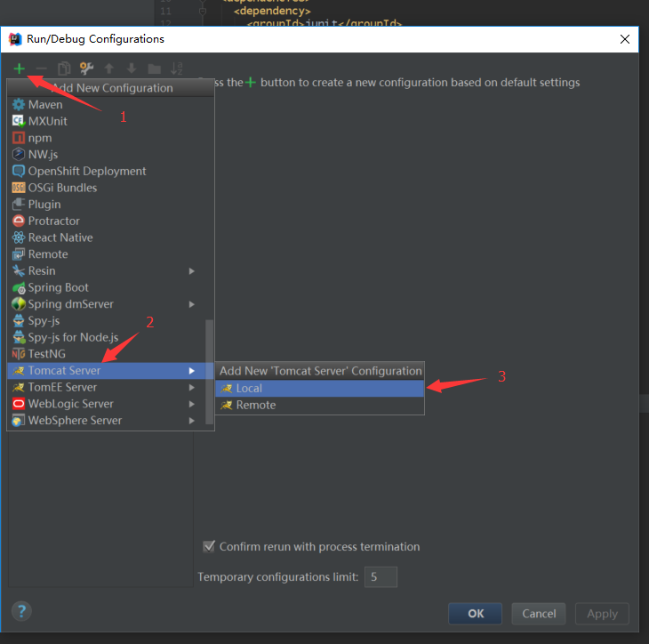Viewport: 649px width, 644px height.
Task: Click the Spy-js for Node.js icon
Action: click(x=19, y=337)
